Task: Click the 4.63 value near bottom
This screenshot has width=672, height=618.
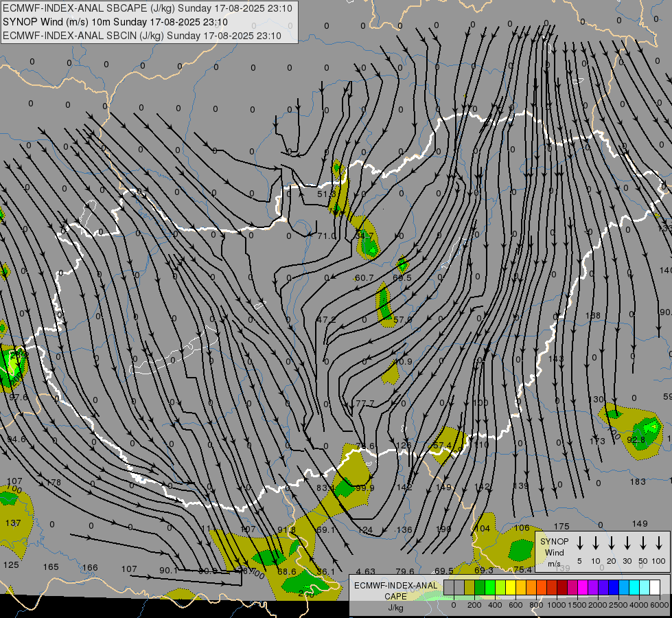Action: click(366, 571)
